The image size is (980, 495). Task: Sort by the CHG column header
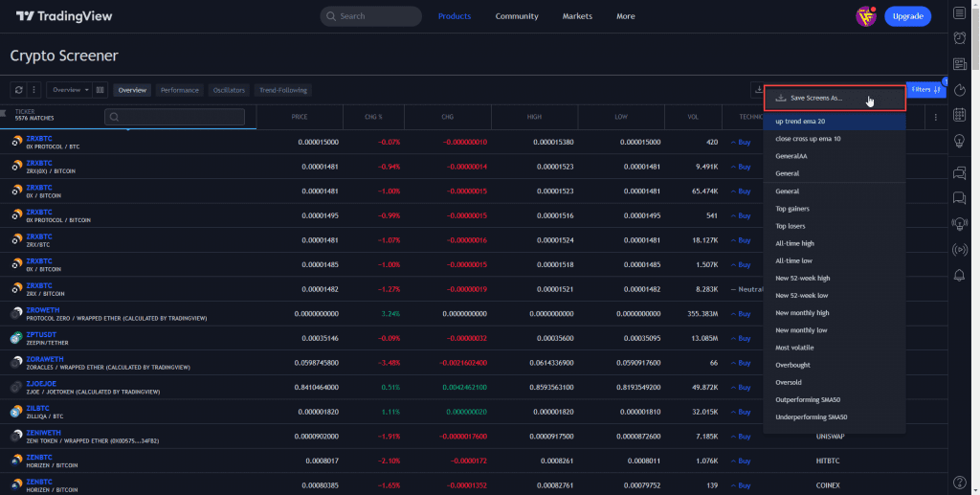click(448, 117)
